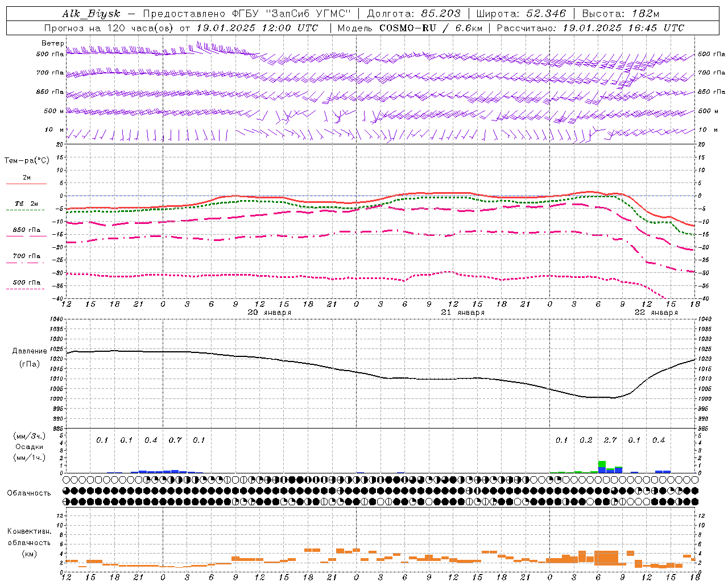
Task: Click the "20 января" date label
Action: click(269, 313)
